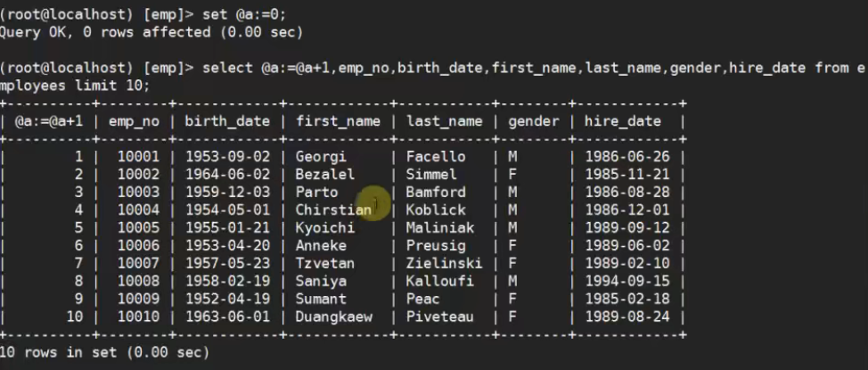This screenshot has width=868, height=370.
Task: Click hire date 1989-09-12
Action: [627, 227]
